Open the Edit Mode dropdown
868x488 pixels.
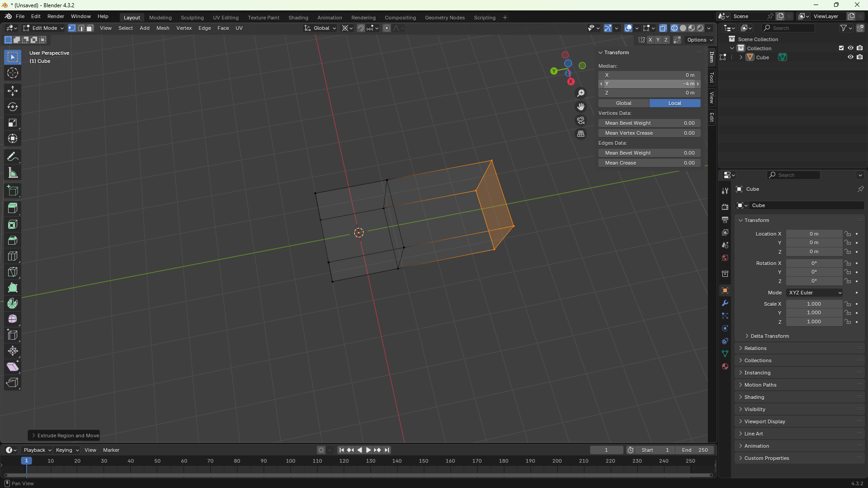click(x=43, y=28)
